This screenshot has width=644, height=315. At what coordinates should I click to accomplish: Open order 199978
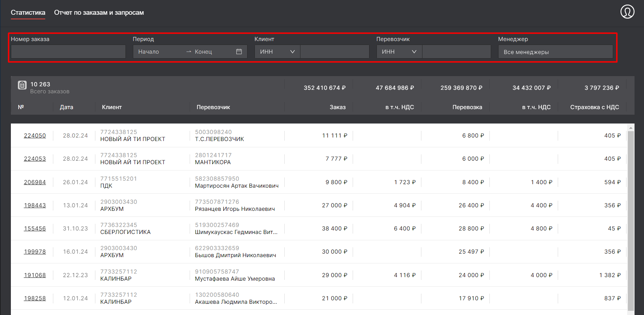pyautogui.click(x=35, y=252)
